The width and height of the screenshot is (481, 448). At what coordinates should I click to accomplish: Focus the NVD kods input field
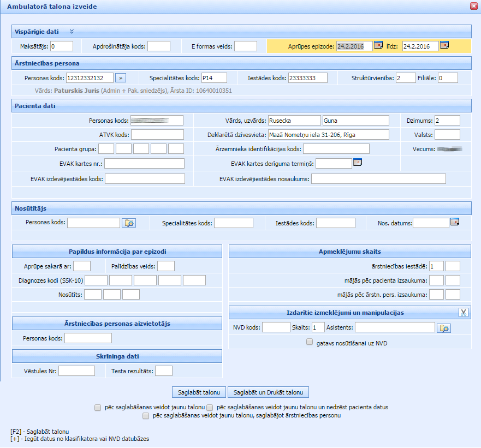pyautogui.click(x=276, y=327)
